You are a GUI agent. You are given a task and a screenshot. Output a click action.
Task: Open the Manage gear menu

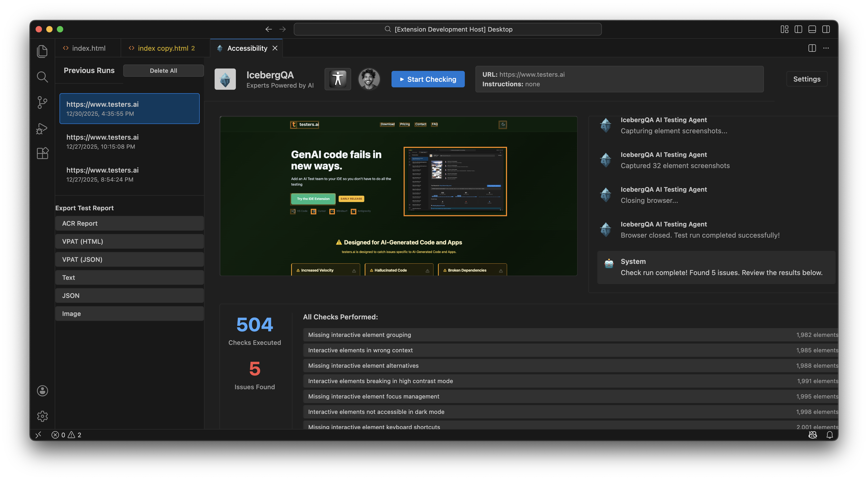tap(42, 416)
